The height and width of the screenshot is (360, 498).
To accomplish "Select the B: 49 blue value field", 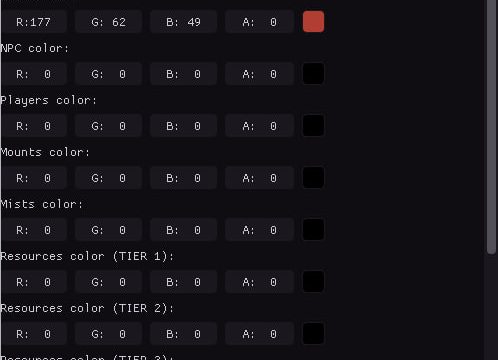I will point(184,22).
